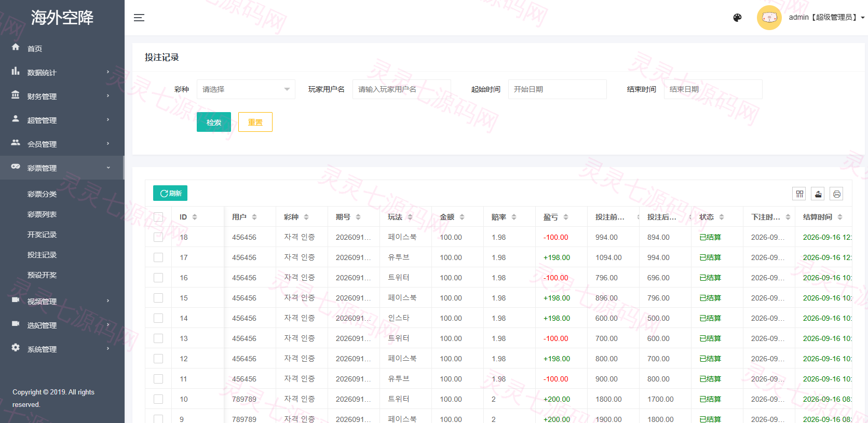This screenshot has height=423, width=868.
Task: Click the 开始日期 date field
Action: [558, 89]
